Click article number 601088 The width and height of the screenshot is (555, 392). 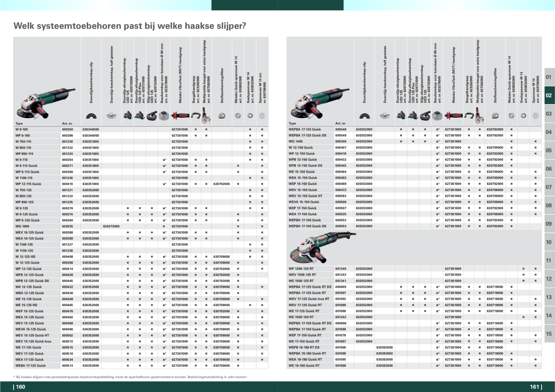point(341,366)
